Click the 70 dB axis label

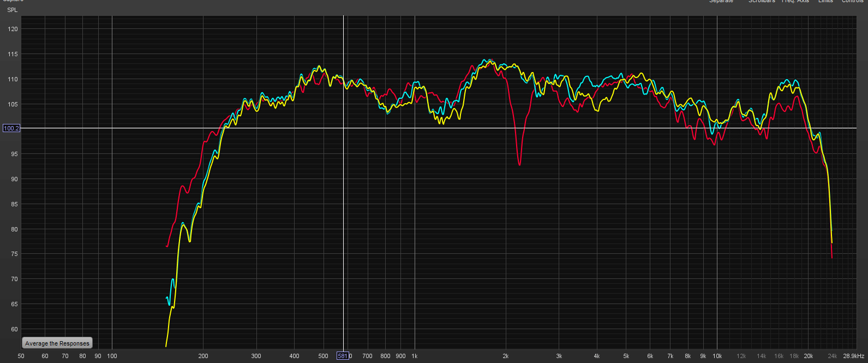click(14, 279)
